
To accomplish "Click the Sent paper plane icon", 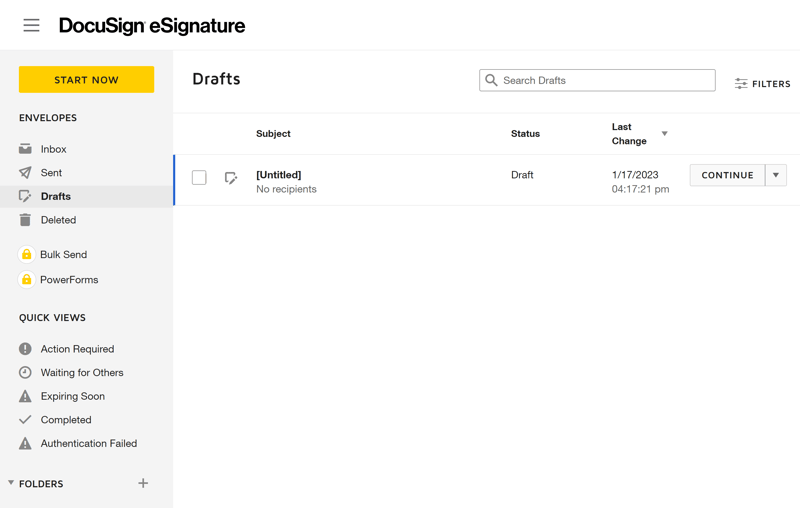I will coord(25,172).
